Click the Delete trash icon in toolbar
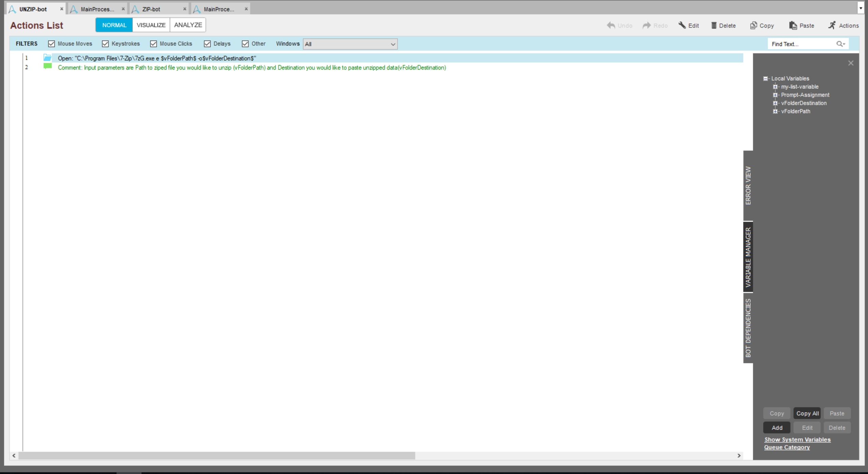The width and height of the screenshot is (868, 474). [x=714, y=25]
